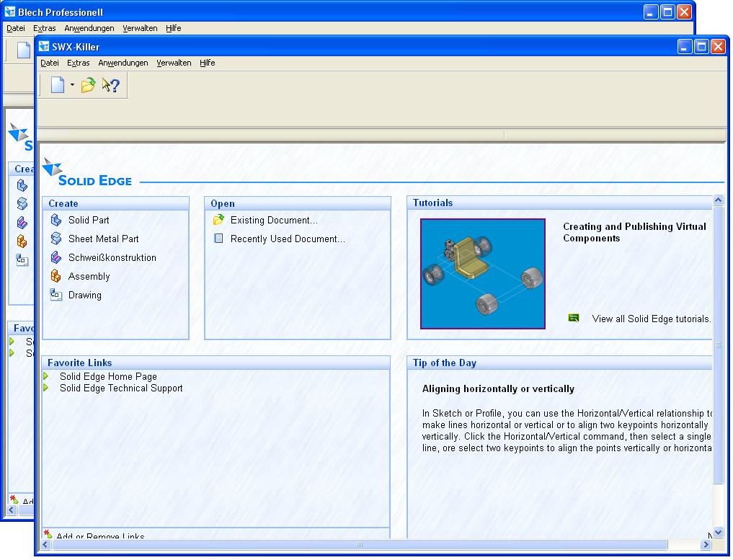Open the Hilfe menu in Blech Professionell
Image resolution: width=733 pixels, height=560 pixels.
tap(174, 28)
